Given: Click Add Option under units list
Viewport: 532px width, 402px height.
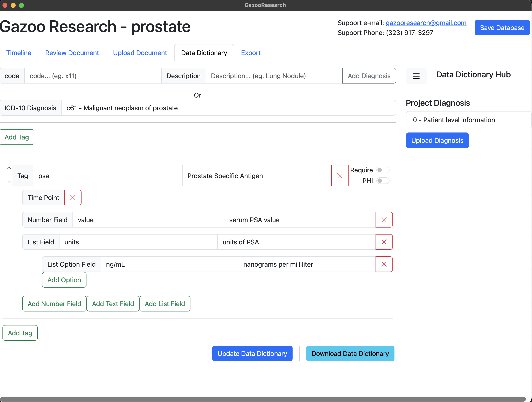Looking at the screenshot, I should (64, 280).
